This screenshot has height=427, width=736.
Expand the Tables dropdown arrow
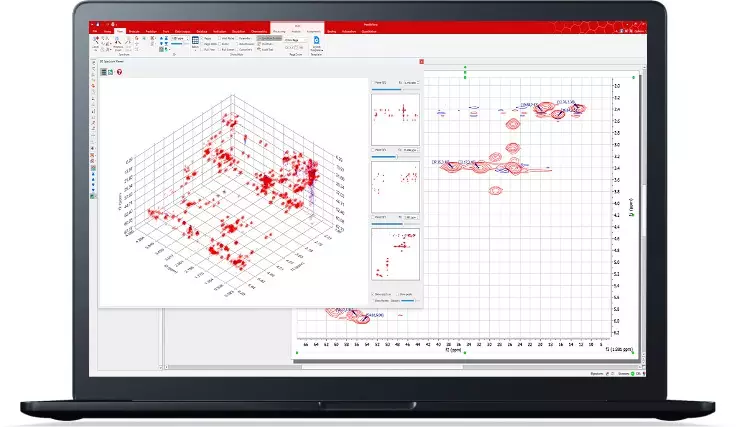point(195,50)
